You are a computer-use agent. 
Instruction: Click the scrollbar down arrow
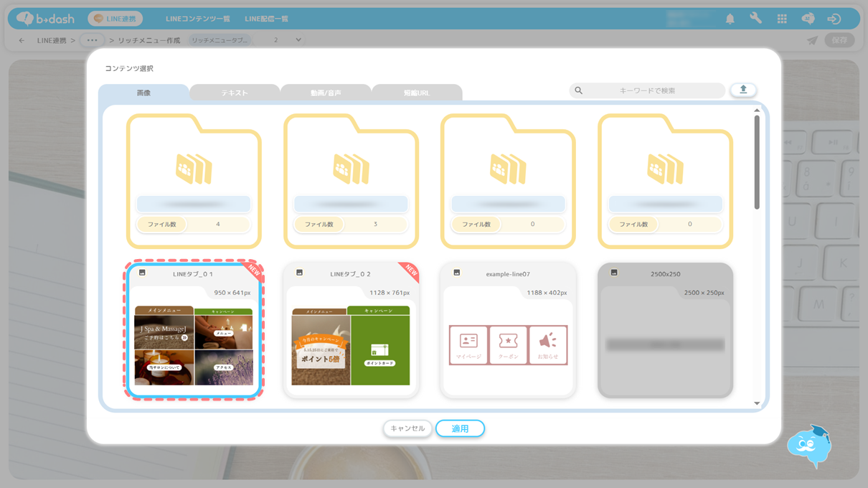coord(757,403)
